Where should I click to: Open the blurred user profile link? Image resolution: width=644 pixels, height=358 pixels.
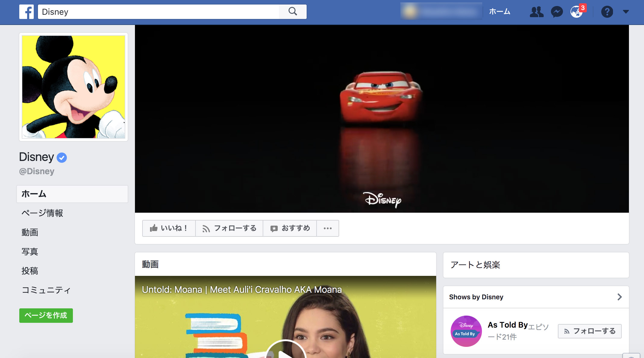(441, 11)
